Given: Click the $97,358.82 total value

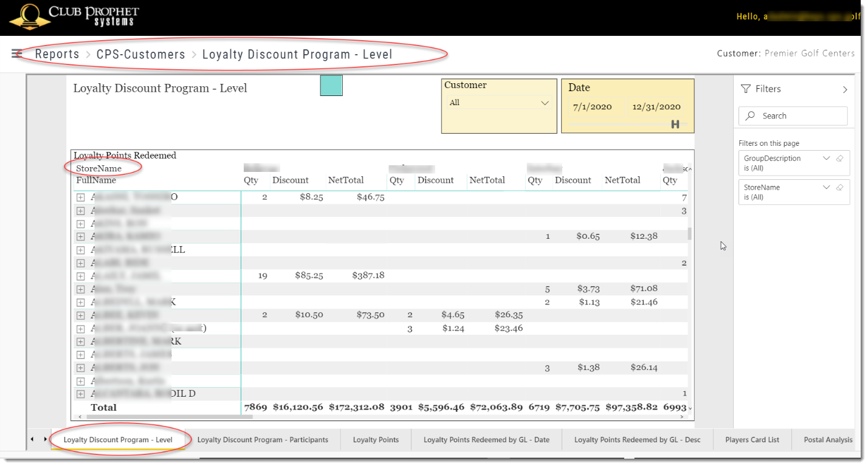Looking at the screenshot, I should click(631, 407).
